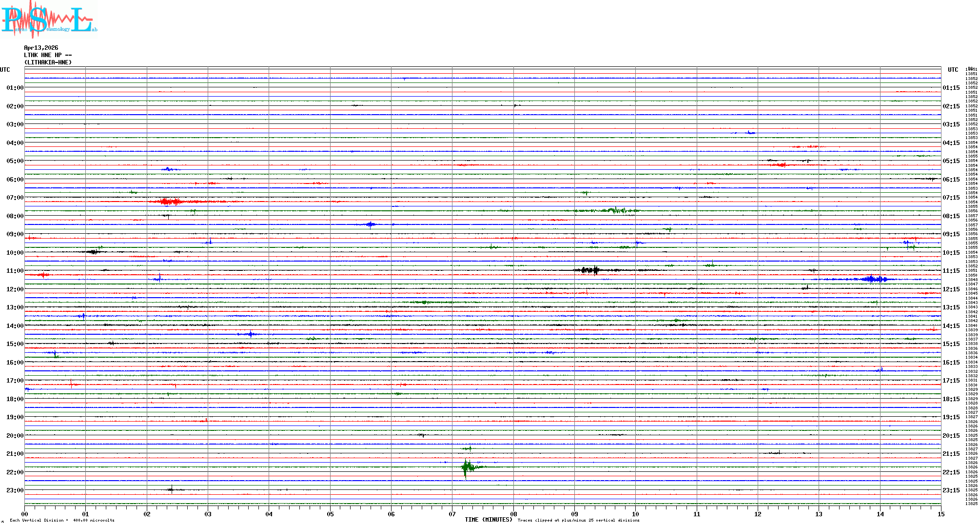Click the right UTC axis header
The height and width of the screenshot is (527, 980).
[953, 70]
